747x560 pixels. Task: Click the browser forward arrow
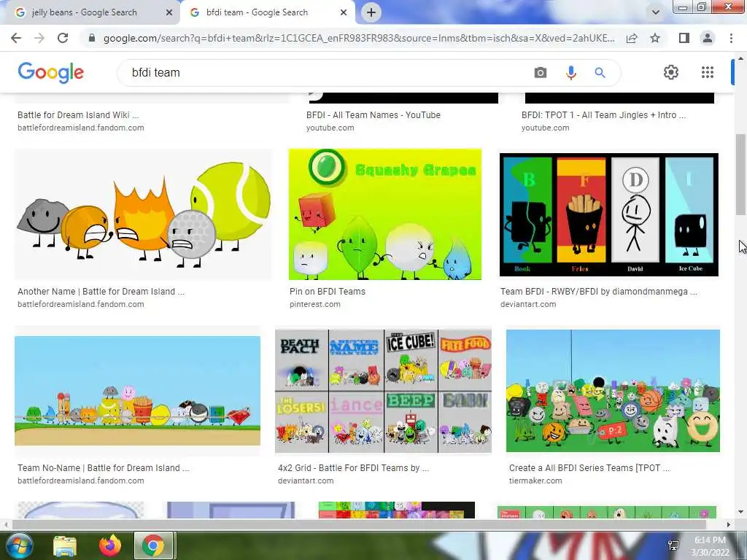[39, 38]
